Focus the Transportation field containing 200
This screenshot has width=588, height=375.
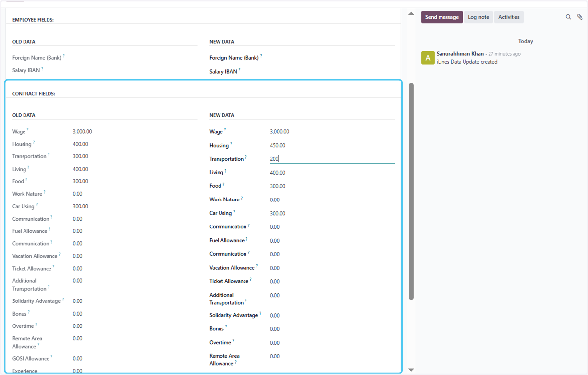point(332,159)
